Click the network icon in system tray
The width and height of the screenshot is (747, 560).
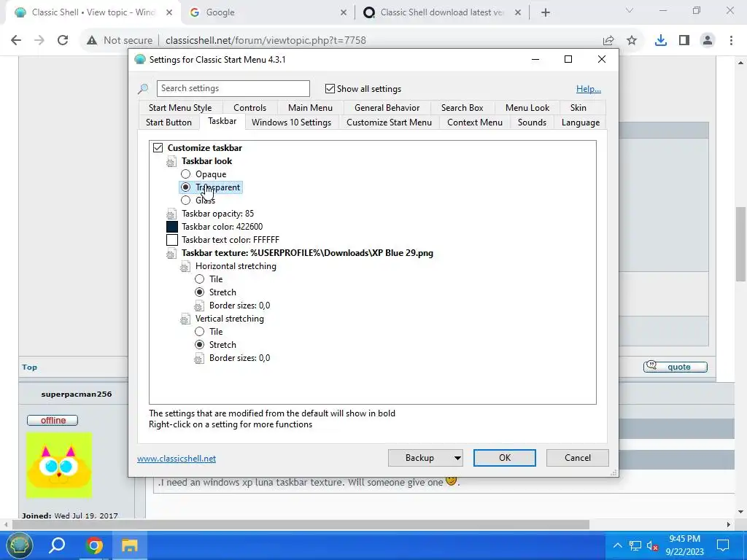[635, 545]
